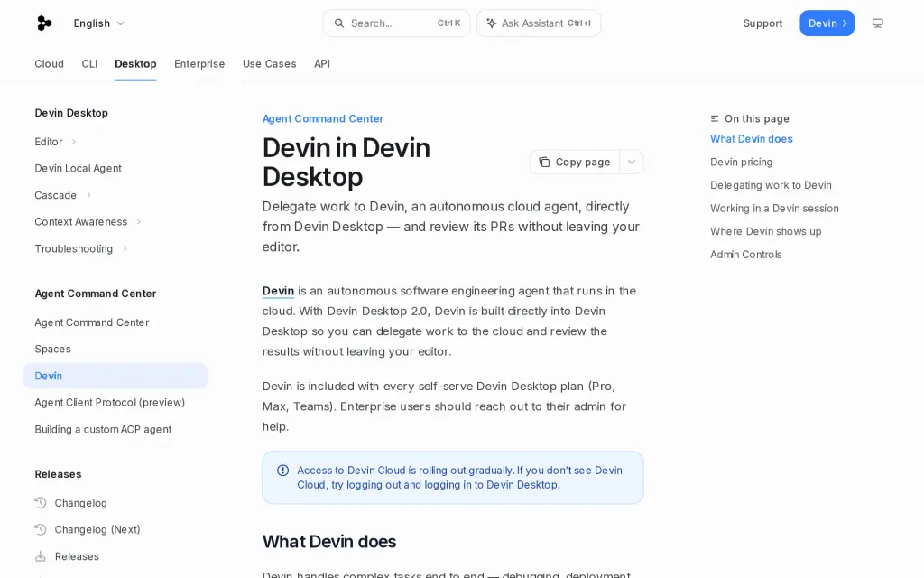Viewport: 924px width, 578px height.
Task: Click the Devin Desktop sidebar heading
Action: pos(71,113)
